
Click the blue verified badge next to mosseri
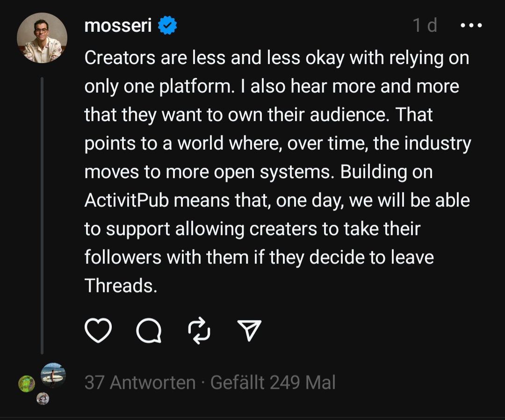pos(167,26)
